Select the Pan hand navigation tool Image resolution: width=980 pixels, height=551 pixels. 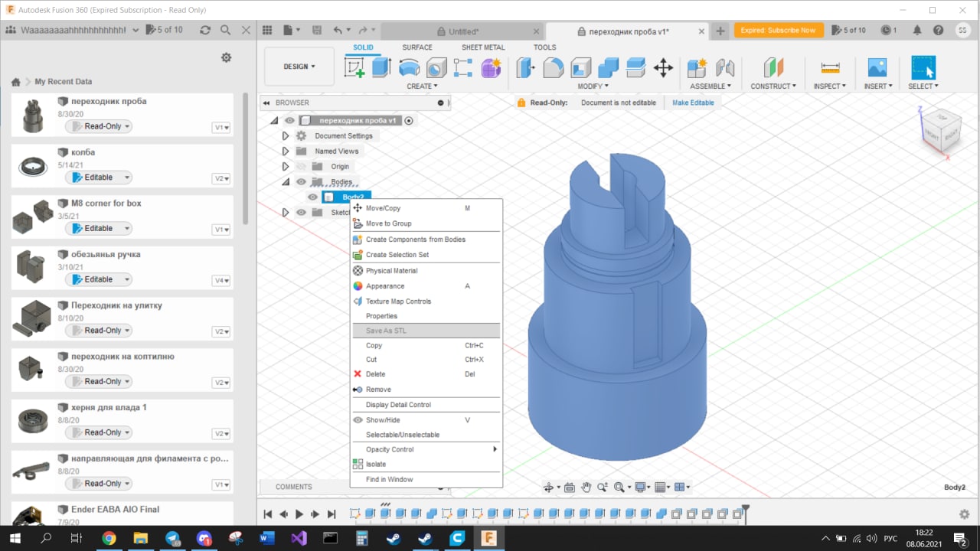pyautogui.click(x=586, y=487)
